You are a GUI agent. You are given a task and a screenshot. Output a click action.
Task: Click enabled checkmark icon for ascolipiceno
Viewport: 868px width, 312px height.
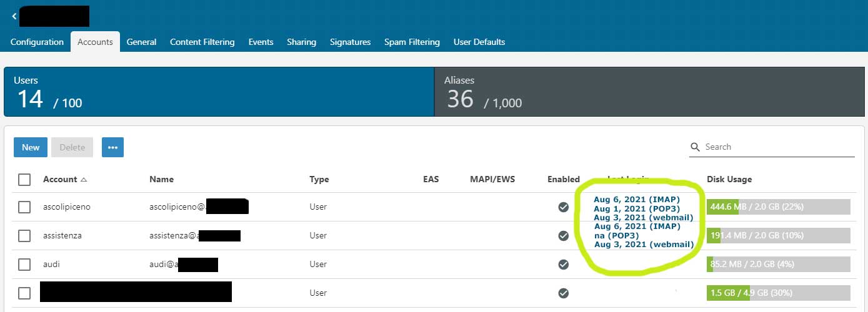click(x=563, y=207)
